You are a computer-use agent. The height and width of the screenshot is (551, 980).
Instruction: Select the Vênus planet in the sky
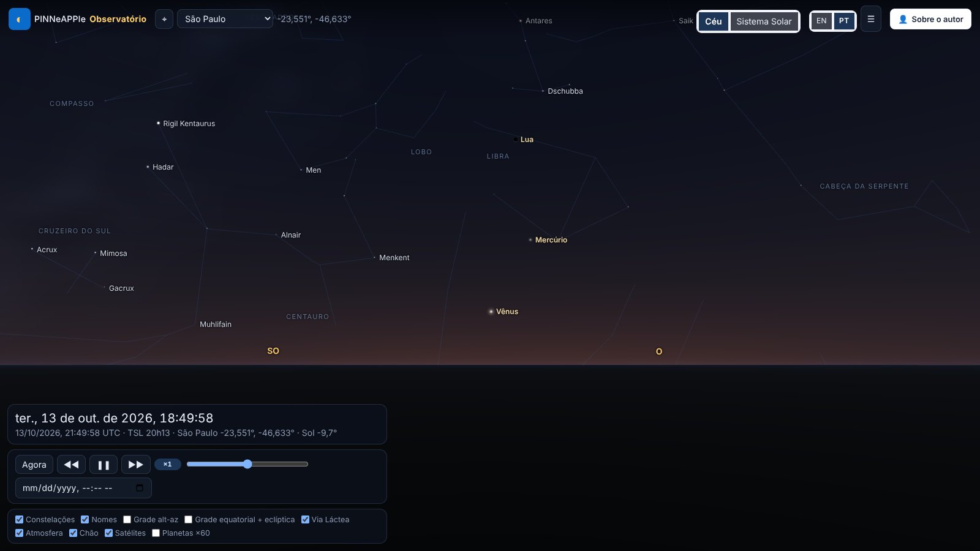click(x=491, y=312)
